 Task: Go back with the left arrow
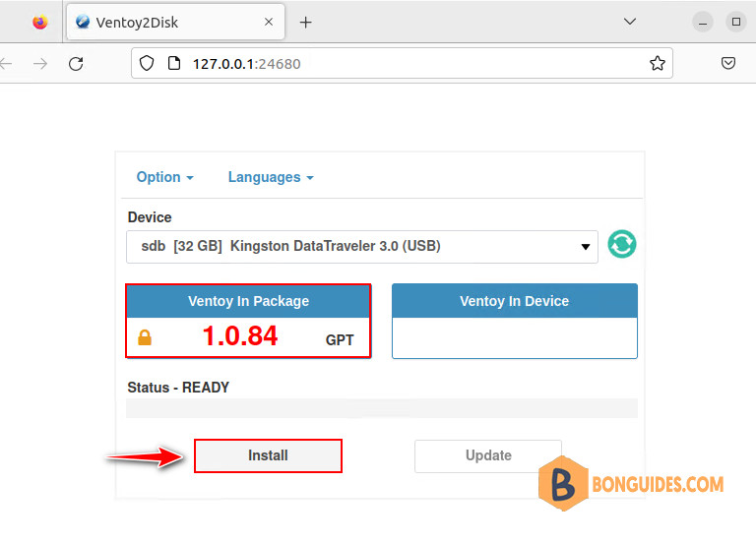click(x=6, y=64)
